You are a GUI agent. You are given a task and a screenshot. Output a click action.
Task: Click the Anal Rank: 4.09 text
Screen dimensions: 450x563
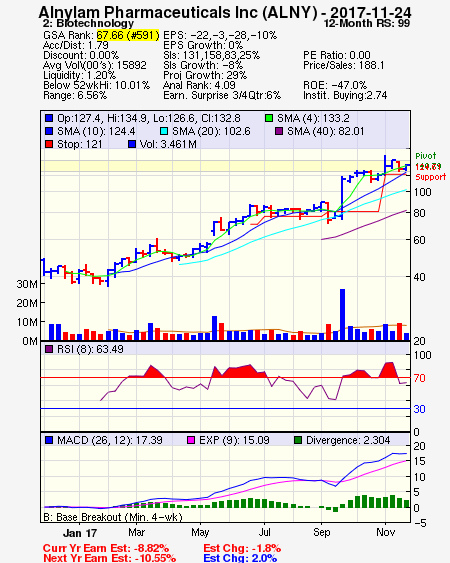click(x=199, y=85)
